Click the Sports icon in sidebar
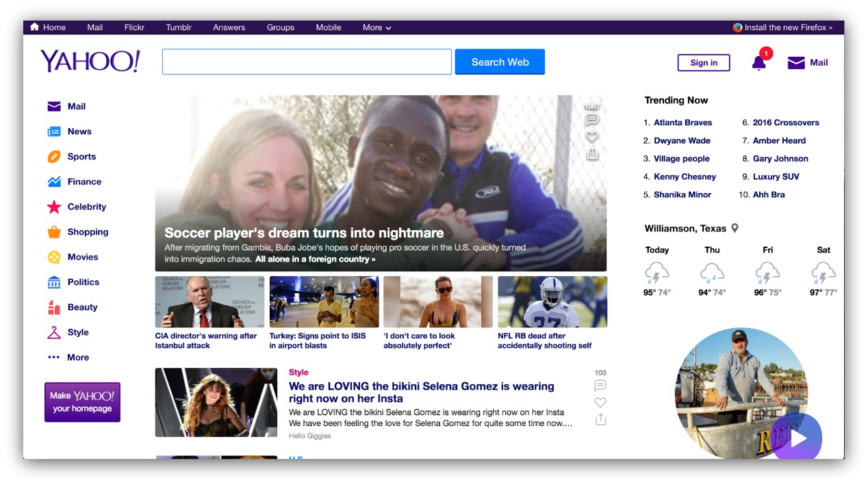 [x=54, y=157]
